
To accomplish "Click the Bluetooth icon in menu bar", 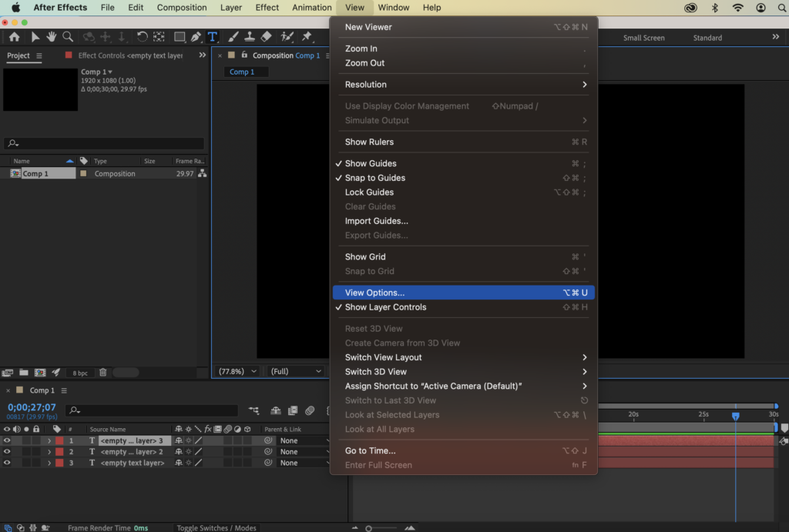I will click(714, 8).
